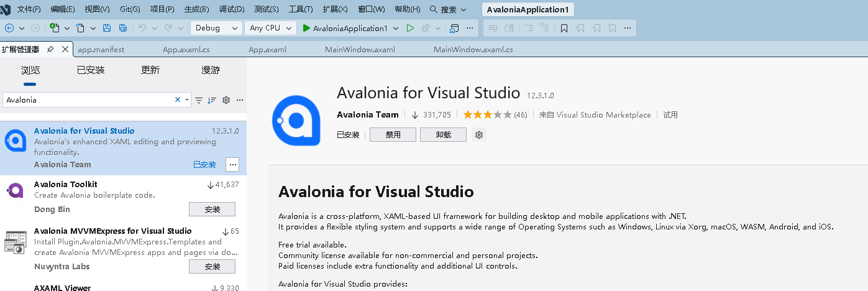Pin the Extension Manager tab

[x=50, y=49]
